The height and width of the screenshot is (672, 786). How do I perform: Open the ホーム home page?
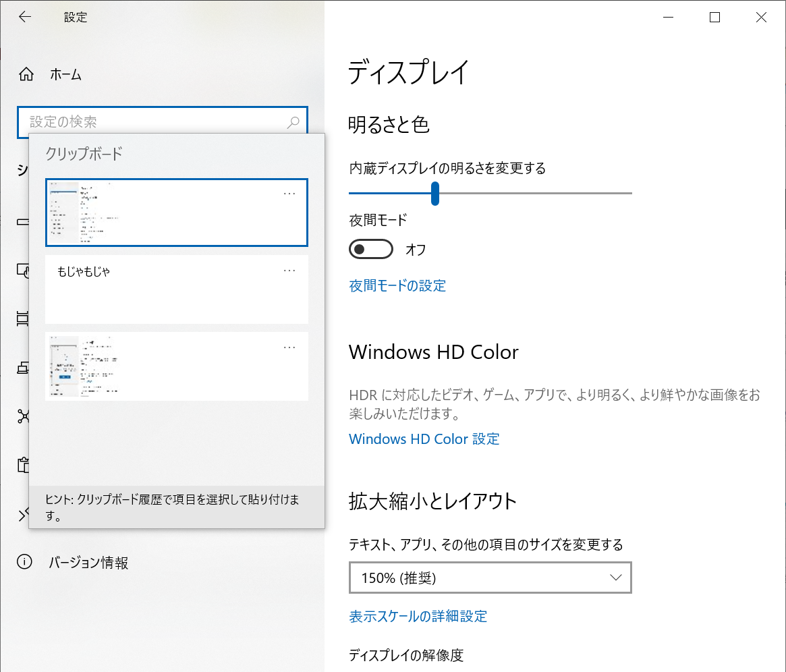pos(50,75)
